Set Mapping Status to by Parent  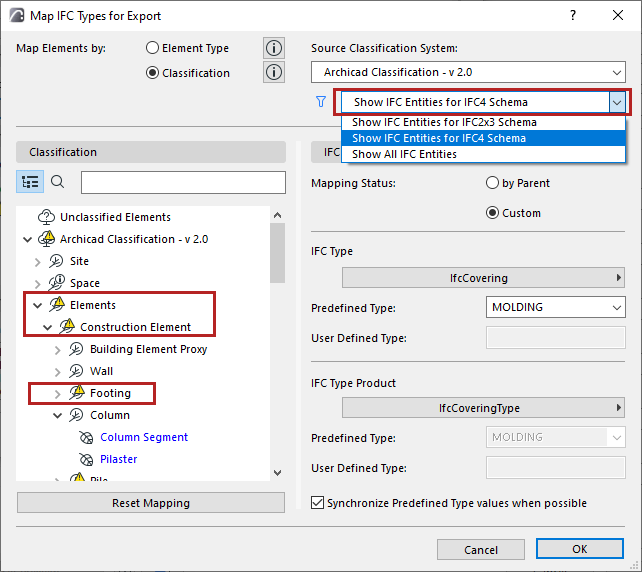492,183
